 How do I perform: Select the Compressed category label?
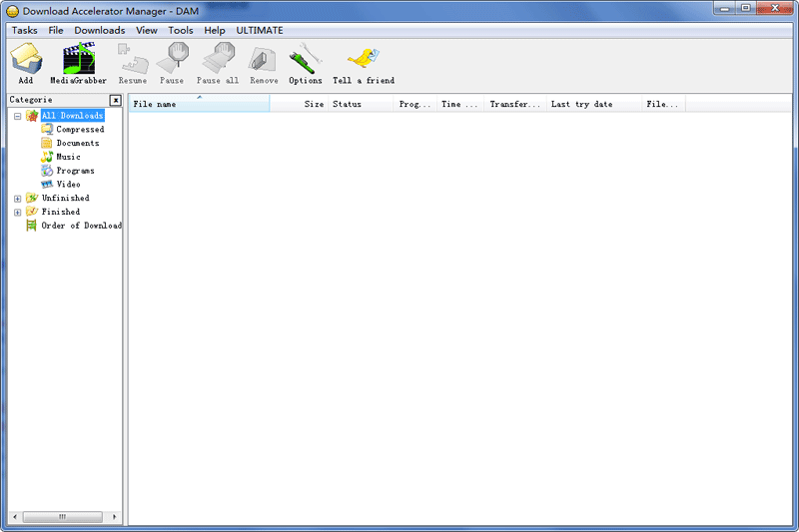(x=80, y=130)
